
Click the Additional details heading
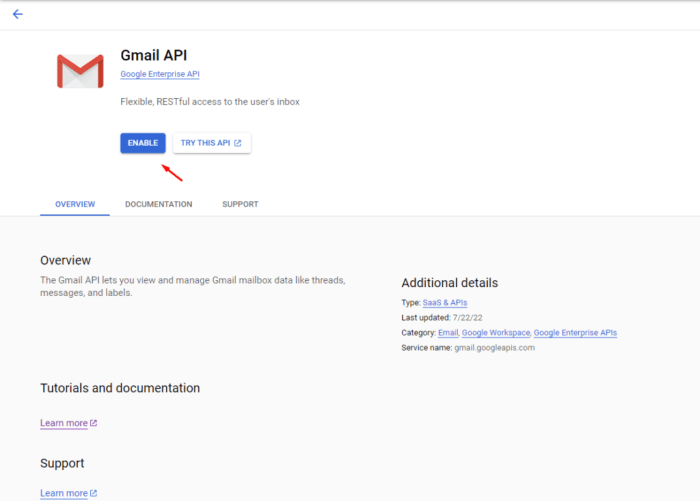click(450, 283)
